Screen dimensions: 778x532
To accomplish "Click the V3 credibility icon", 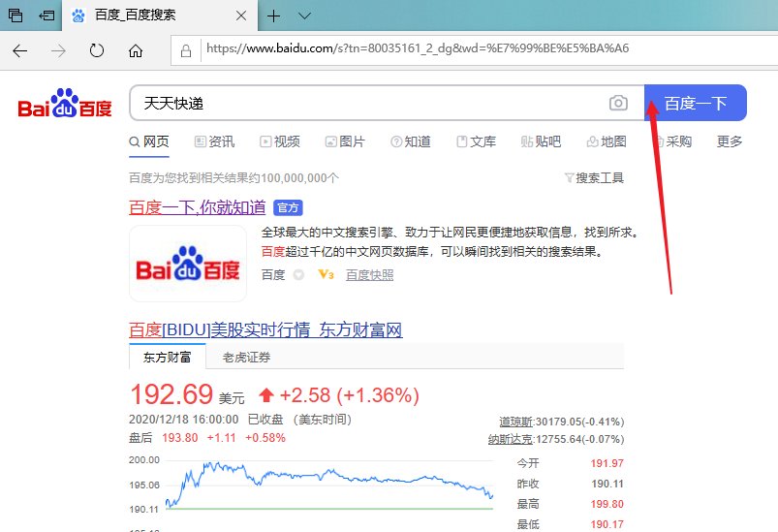I will click(326, 274).
